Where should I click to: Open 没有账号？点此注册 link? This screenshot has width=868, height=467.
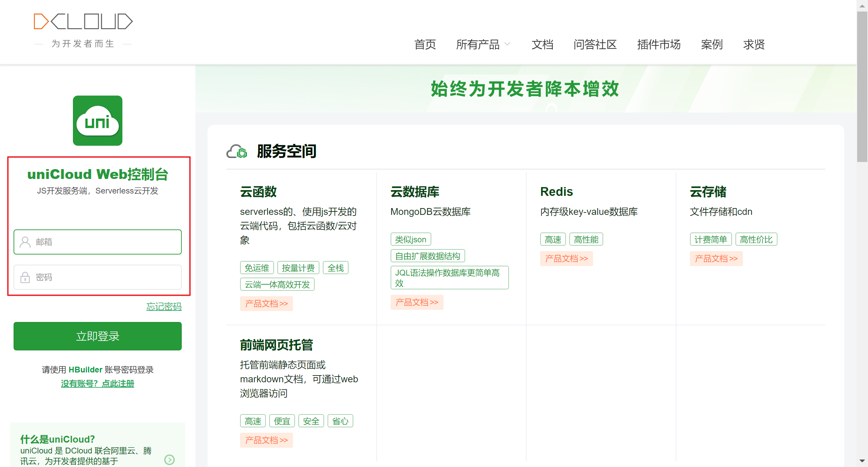click(98, 384)
